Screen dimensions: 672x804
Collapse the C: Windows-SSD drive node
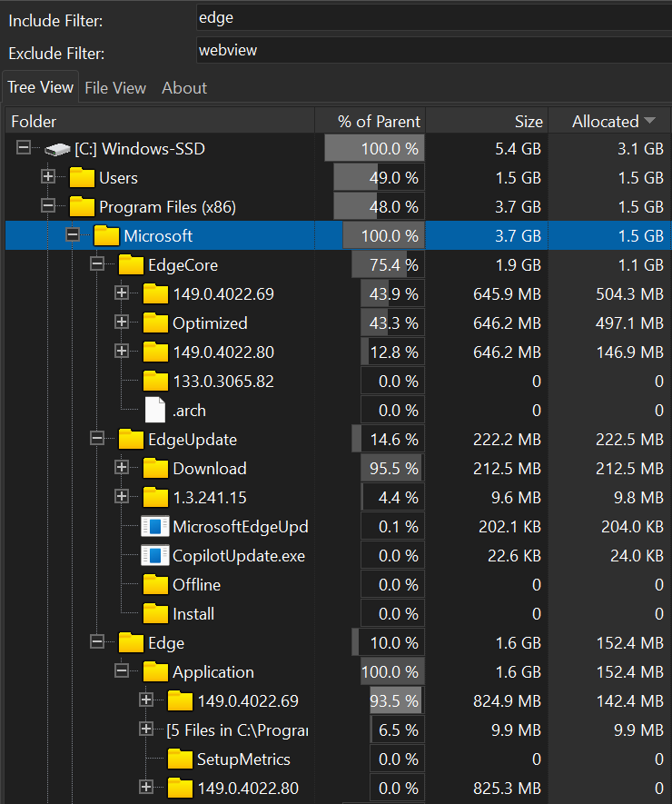pyautogui.click(x=24, y=148)
